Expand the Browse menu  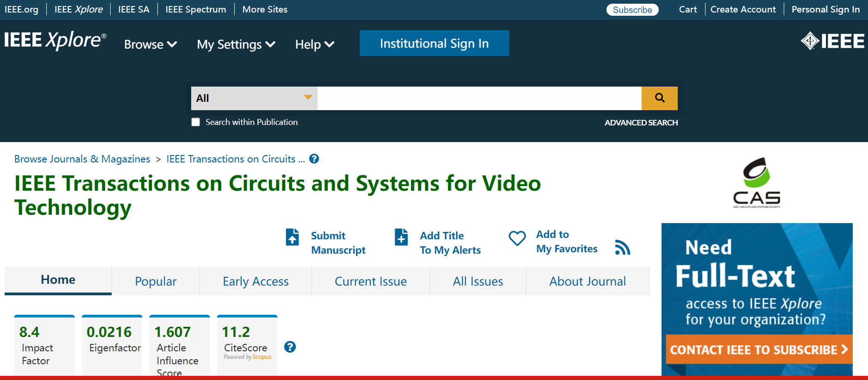click(150, 44)
